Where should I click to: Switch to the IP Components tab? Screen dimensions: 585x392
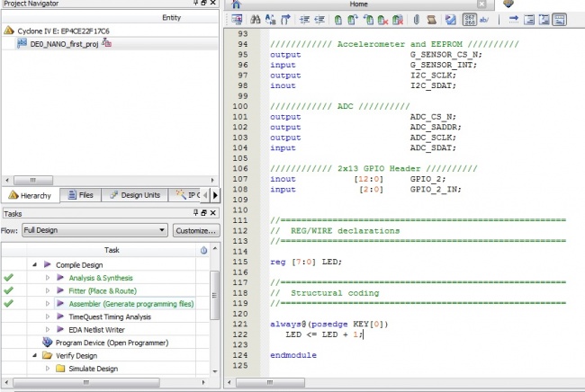tap(185, 195)
